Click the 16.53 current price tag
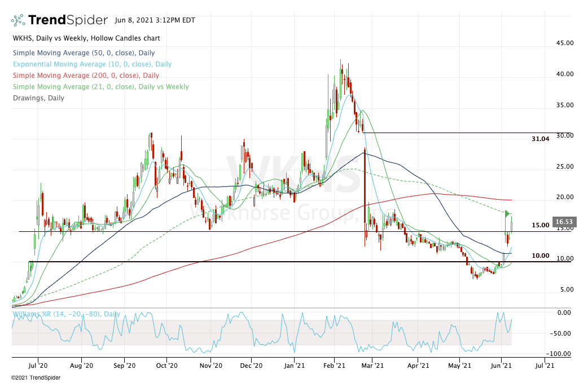 coord(564,222)
